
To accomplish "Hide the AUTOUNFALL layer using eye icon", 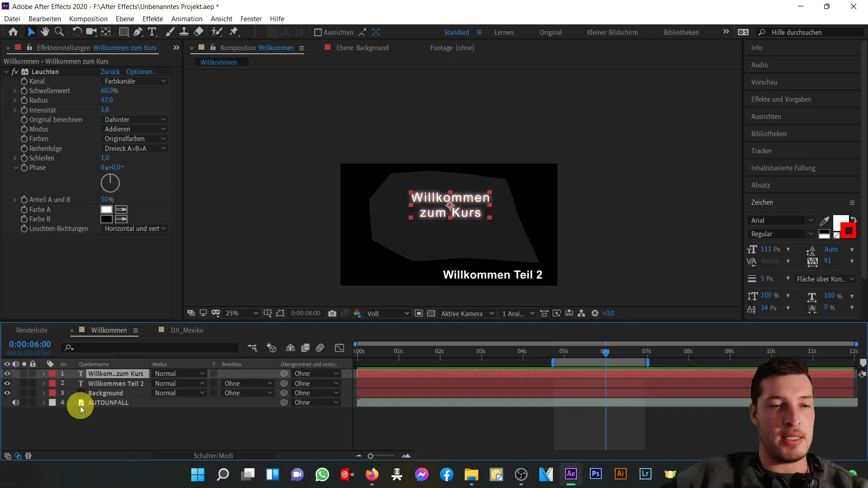I will (x=7, y=402).
